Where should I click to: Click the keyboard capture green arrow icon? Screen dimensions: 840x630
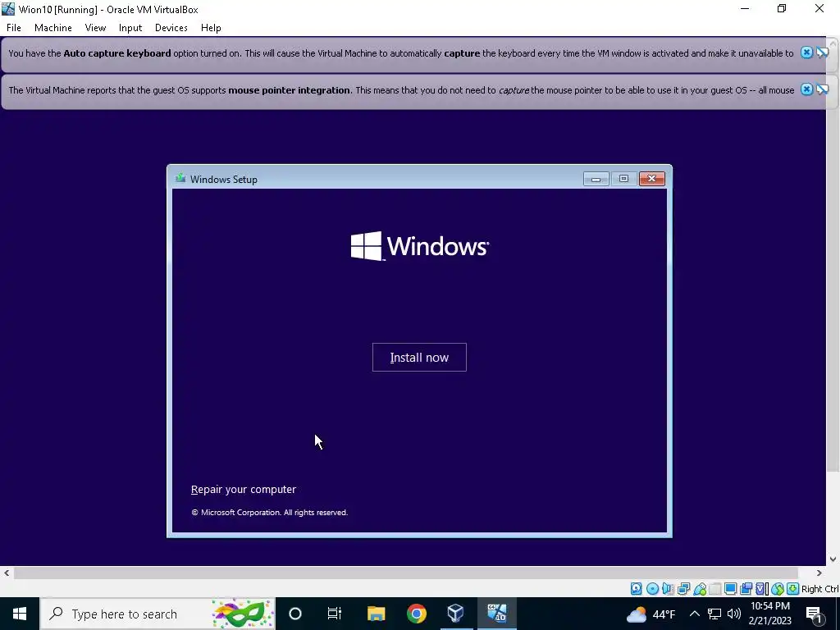[x=792, y=589]
